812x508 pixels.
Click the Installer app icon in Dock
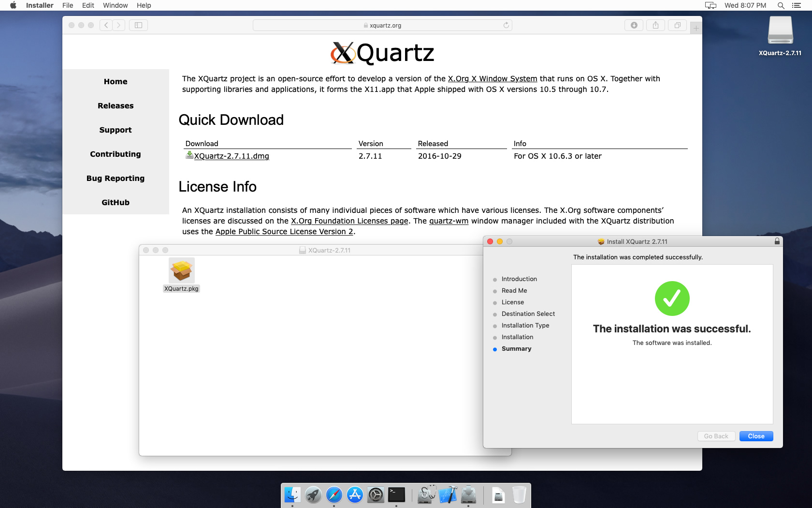click(x=468, y=495)
